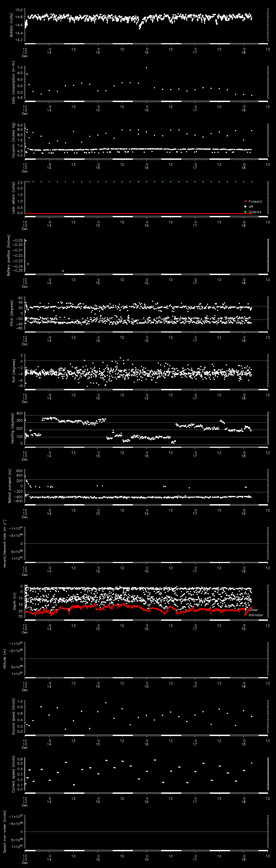
Task: Select the Vacuum (inches Hg) axis title
Action: pyautogui.click(x=13, y=140)
